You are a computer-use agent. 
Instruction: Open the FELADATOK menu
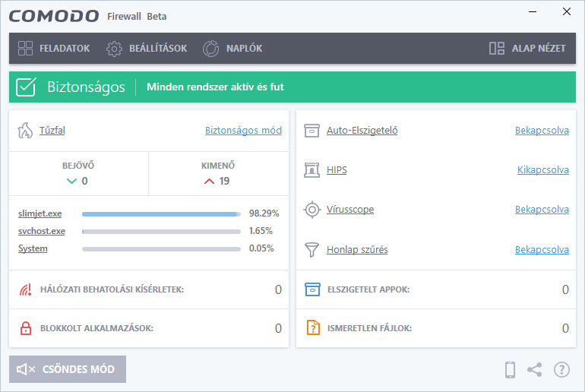(54, 49)
